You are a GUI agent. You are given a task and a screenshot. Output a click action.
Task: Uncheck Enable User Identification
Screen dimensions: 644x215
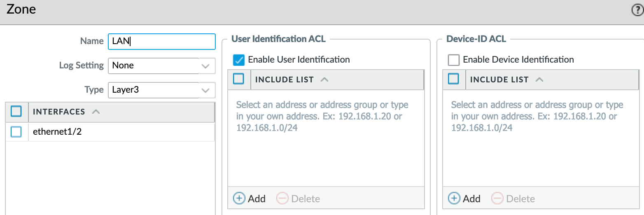pos(239,60)
